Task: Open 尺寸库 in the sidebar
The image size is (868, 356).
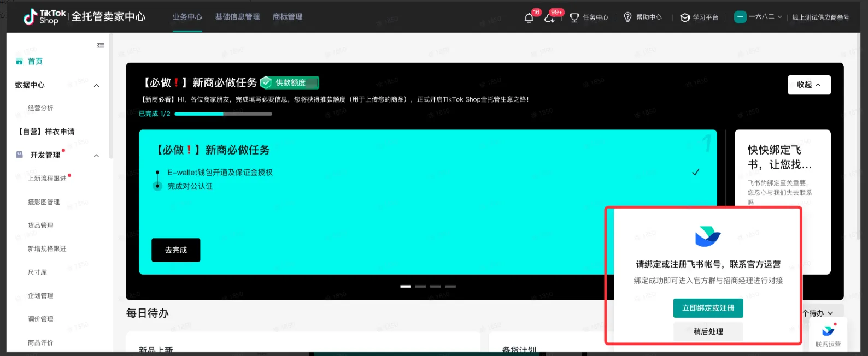Action: (37, 272)
